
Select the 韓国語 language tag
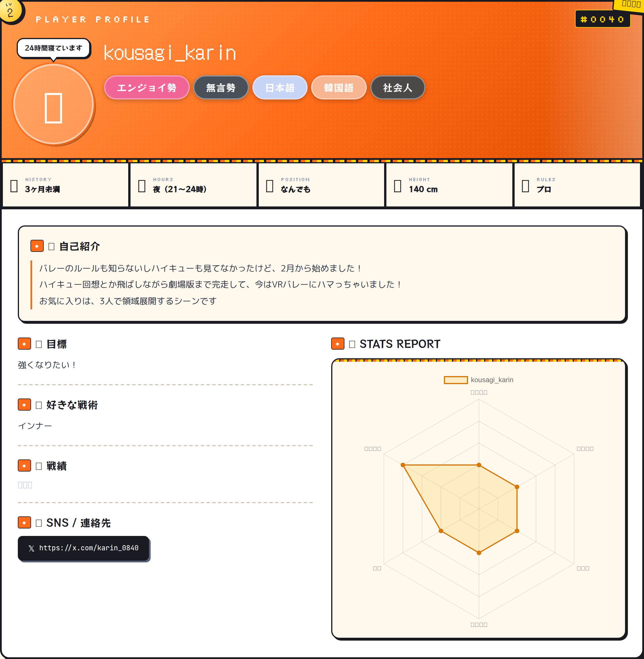(x=339, y=88)
